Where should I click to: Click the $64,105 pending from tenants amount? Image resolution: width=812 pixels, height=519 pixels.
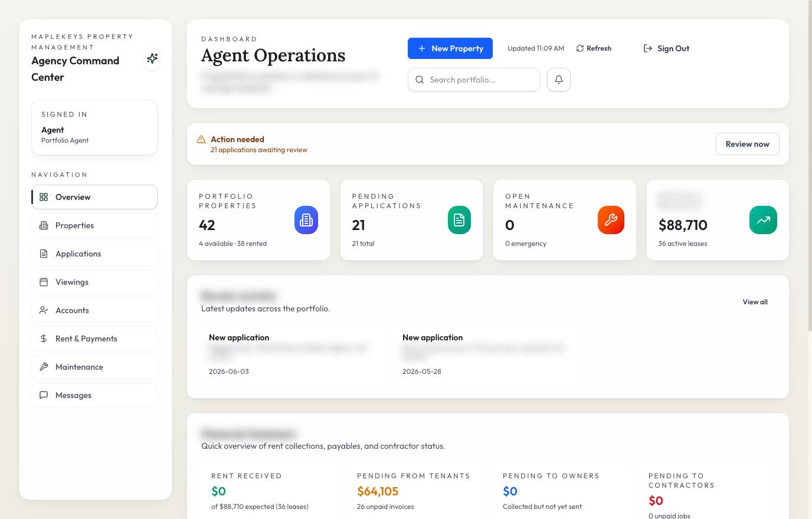(378, 491)
